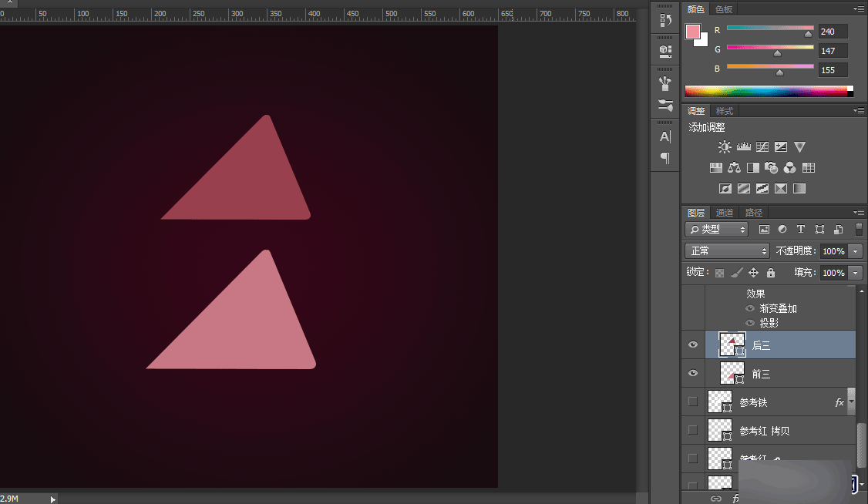Image resolution: width=868 pixels, height=504 pixels.
Task: Hide the 前三 layer
Action: (x=693, y=373)
